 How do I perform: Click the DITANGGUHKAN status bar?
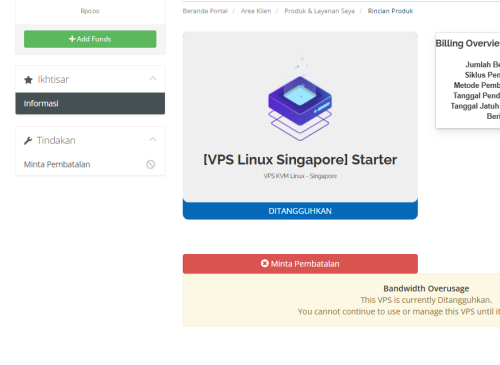300,211
